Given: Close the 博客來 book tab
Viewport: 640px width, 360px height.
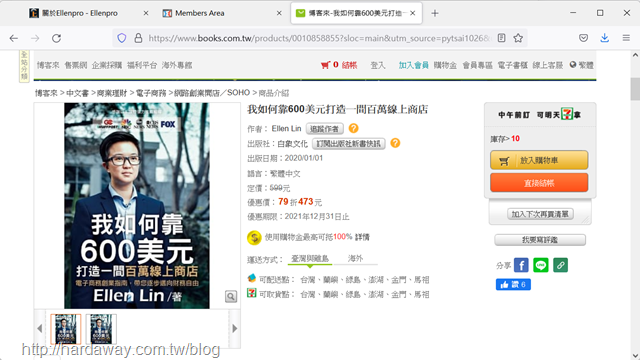Looking at the screenshot, I should coord(413,13).
